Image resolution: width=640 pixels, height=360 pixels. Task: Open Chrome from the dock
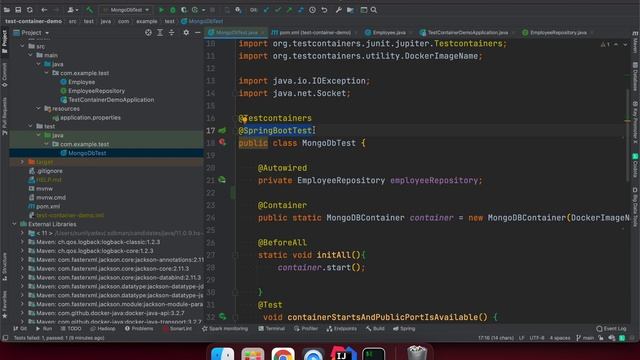click(x=283, y=354)
